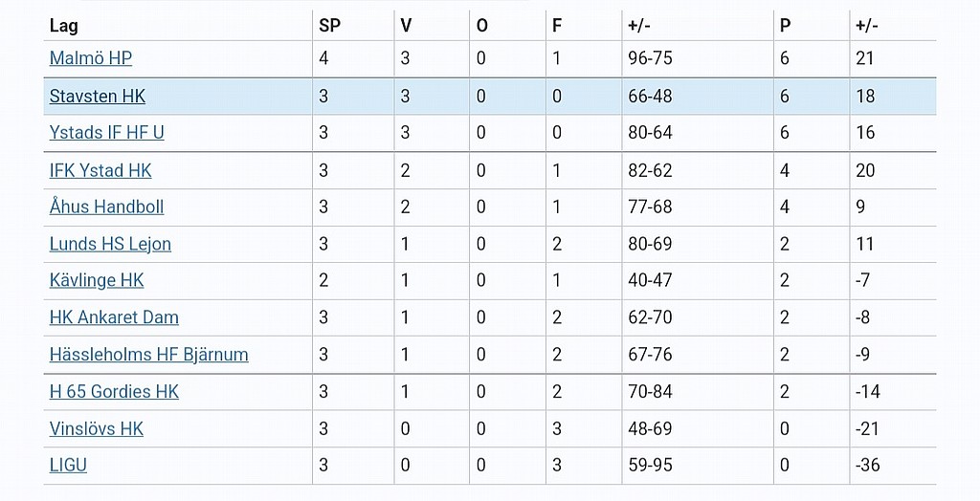Click the Lag column header

pyautogui.click(x=64, y=26)
